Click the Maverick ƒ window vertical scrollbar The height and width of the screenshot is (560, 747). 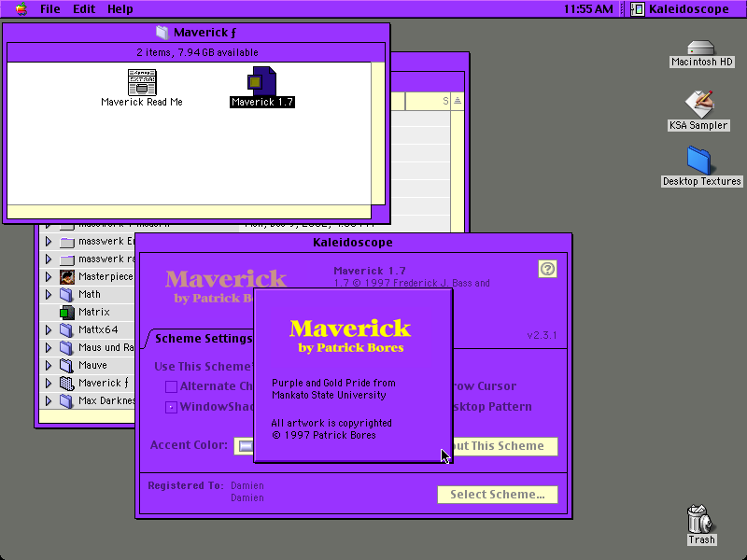click(x=378, y=133)
